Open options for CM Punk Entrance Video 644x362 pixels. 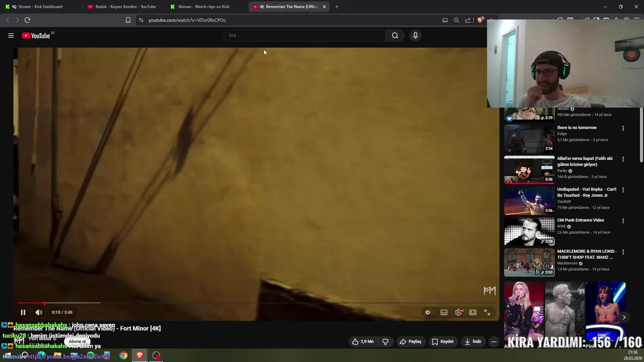(x=623, y=221)
